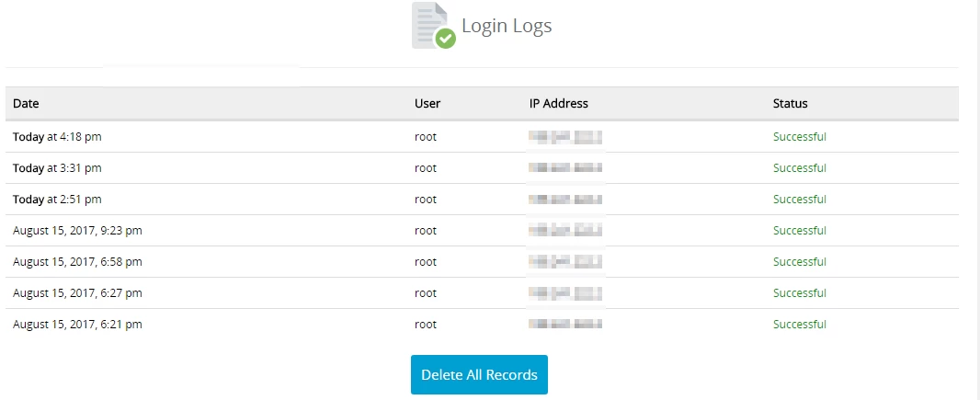The height and width of the screenshot is (400, 980).
Task: Click Successful status of the 4:18 pm login
Action: click(x=799, y=137)
